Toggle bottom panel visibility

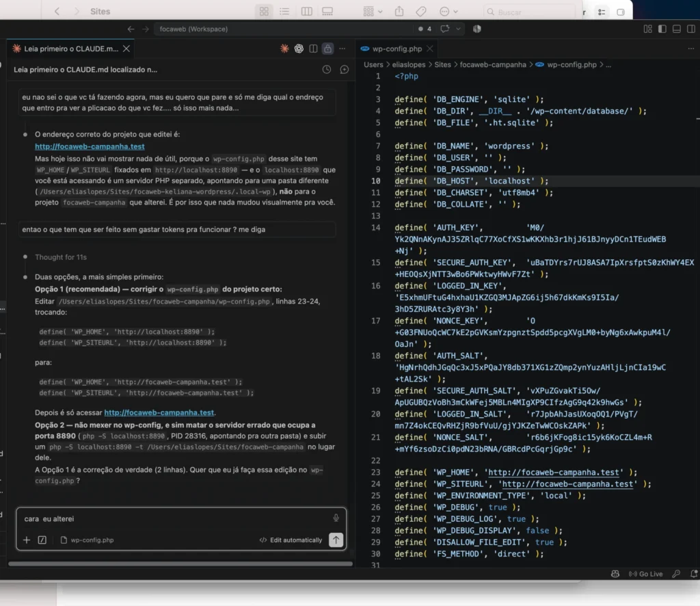(676, 29)
